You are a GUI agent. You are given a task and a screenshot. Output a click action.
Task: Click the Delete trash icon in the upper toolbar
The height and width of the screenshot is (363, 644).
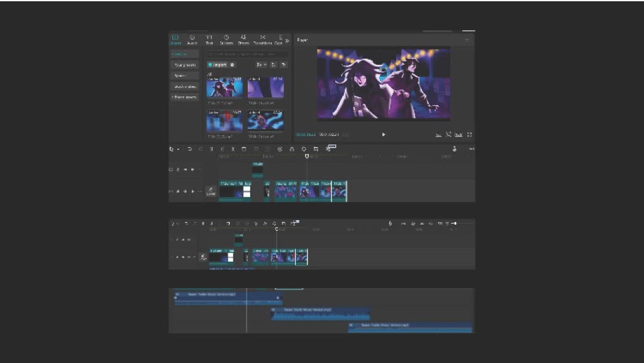point(244,149)
